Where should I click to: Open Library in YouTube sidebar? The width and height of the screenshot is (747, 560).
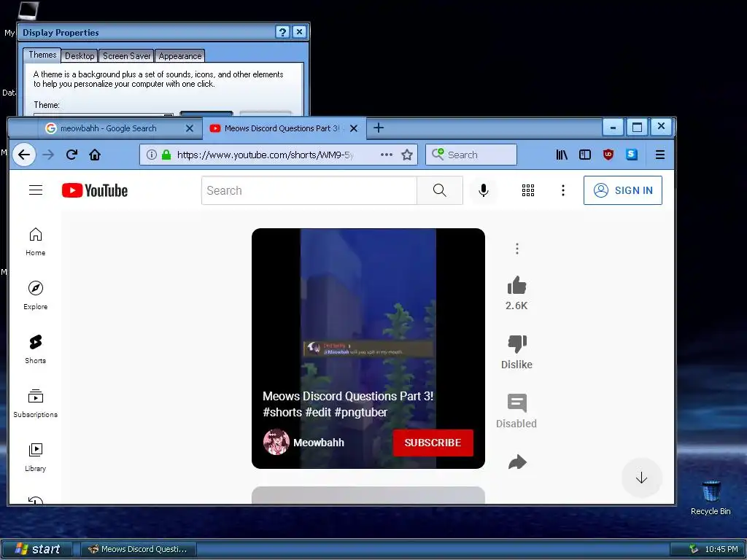point(36,457)
